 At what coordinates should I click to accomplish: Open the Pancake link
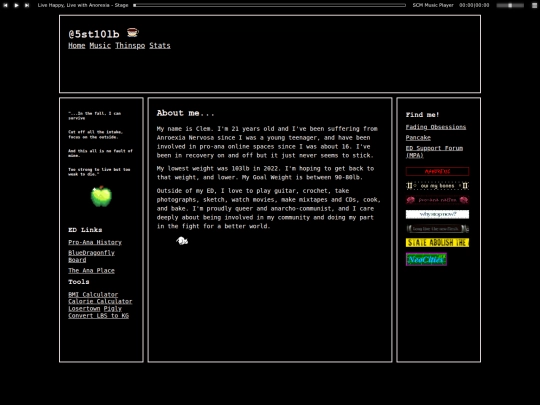pos(418,137)
